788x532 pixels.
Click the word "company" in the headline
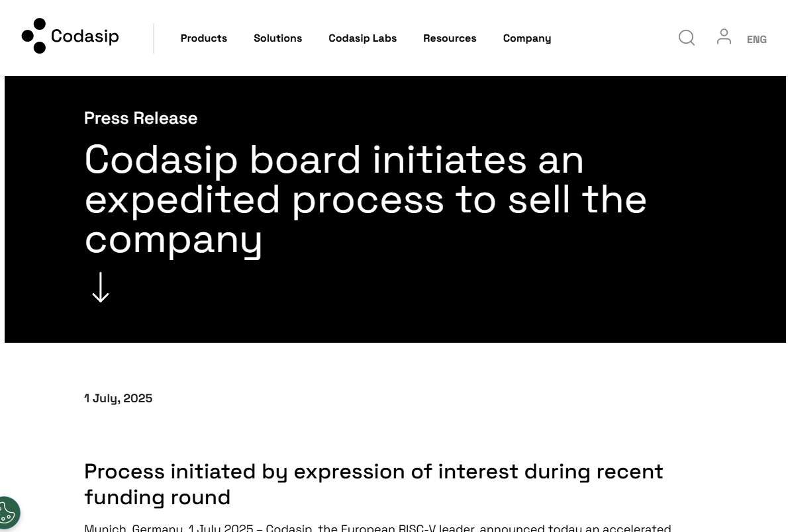[173, 239]
